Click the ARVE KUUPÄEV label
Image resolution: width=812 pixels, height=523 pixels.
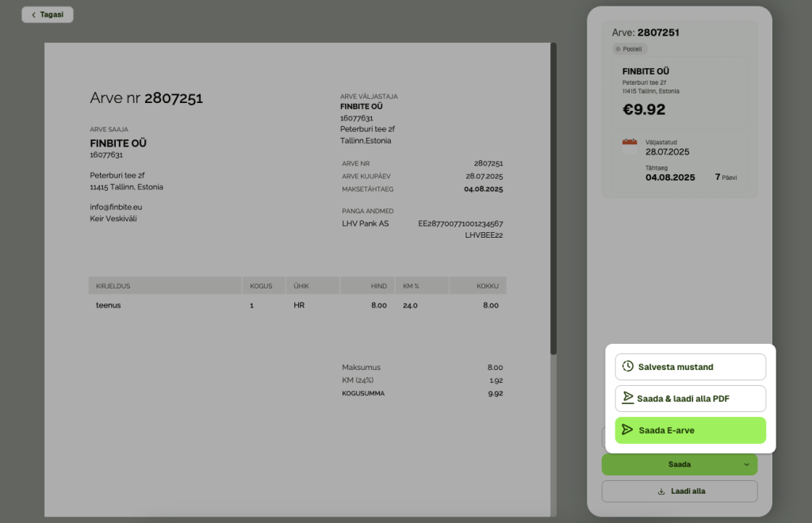[x=366, y=177]
